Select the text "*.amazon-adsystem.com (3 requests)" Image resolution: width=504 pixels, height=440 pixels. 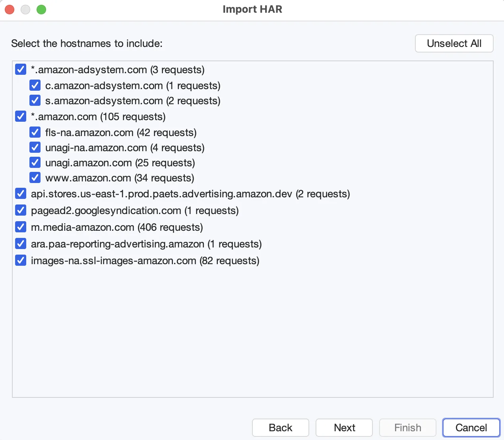click(118, 70)
